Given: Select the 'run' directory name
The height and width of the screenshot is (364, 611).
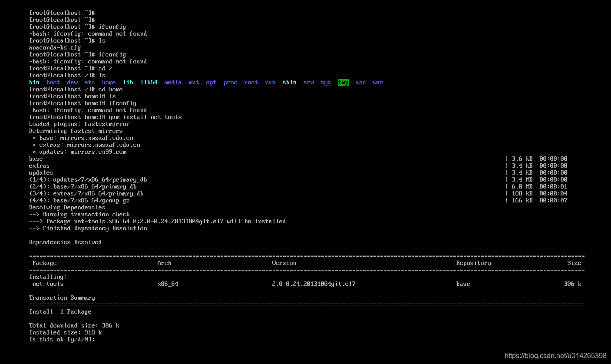Looking at the screenshot, I should 271,83.
